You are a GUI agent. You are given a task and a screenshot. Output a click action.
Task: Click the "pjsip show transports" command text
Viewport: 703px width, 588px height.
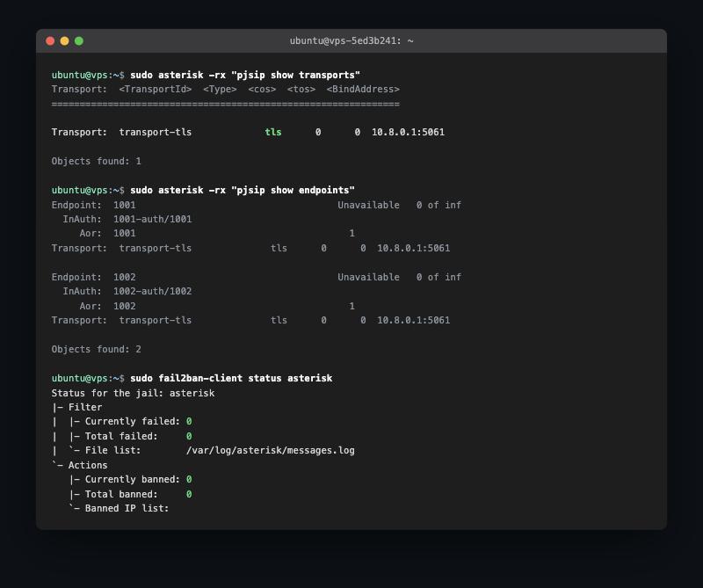tap(296, 75)
